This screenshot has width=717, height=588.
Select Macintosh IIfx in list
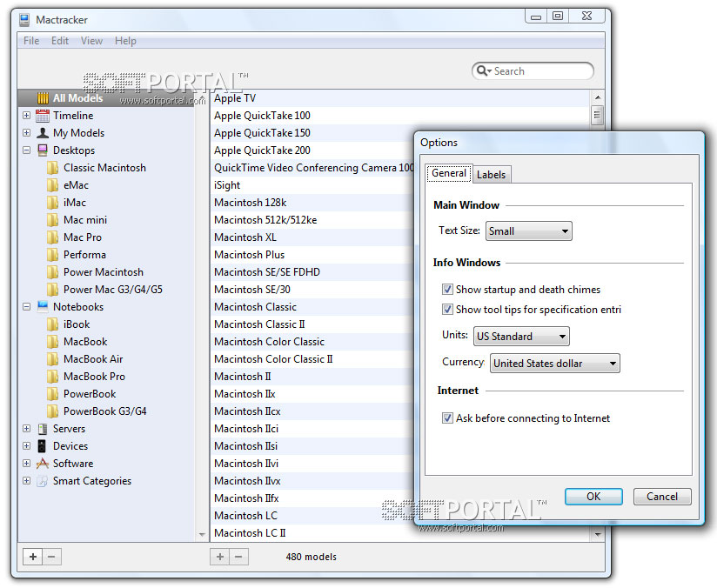coord(312,498)
